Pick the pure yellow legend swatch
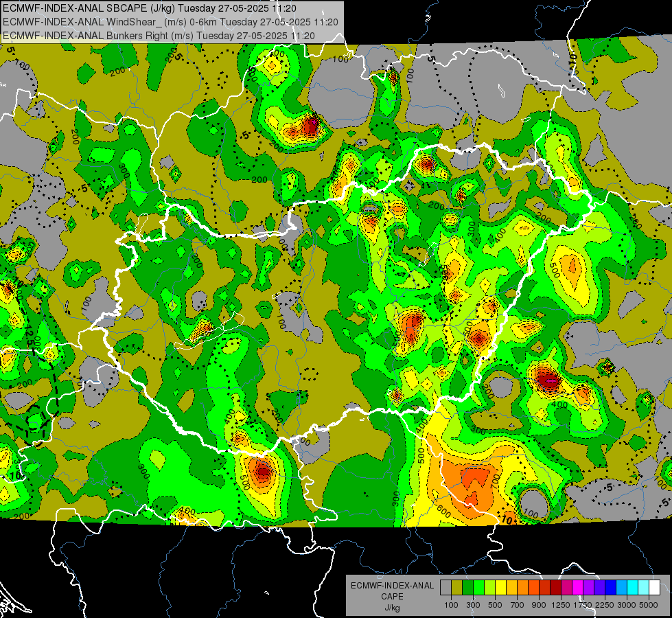This screenshot has width=672, height=618. (x=500, y=587)
